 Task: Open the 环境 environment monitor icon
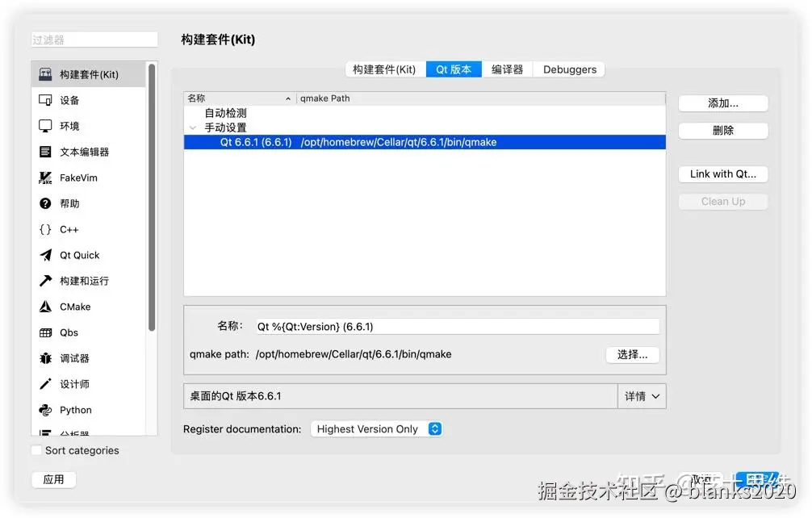click(x=45, y=126)
